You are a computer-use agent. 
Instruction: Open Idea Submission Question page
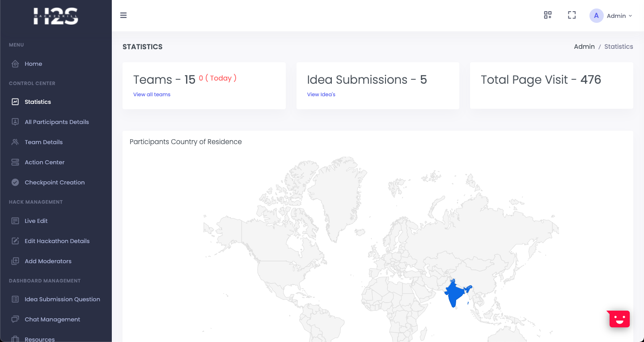pos(62,299)
